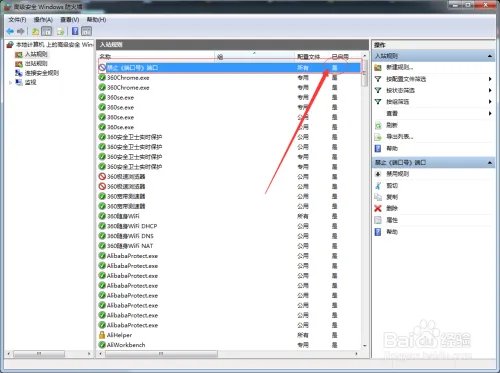
Task: Expand the 监视 node triangle
Action: tap(11, 82)
